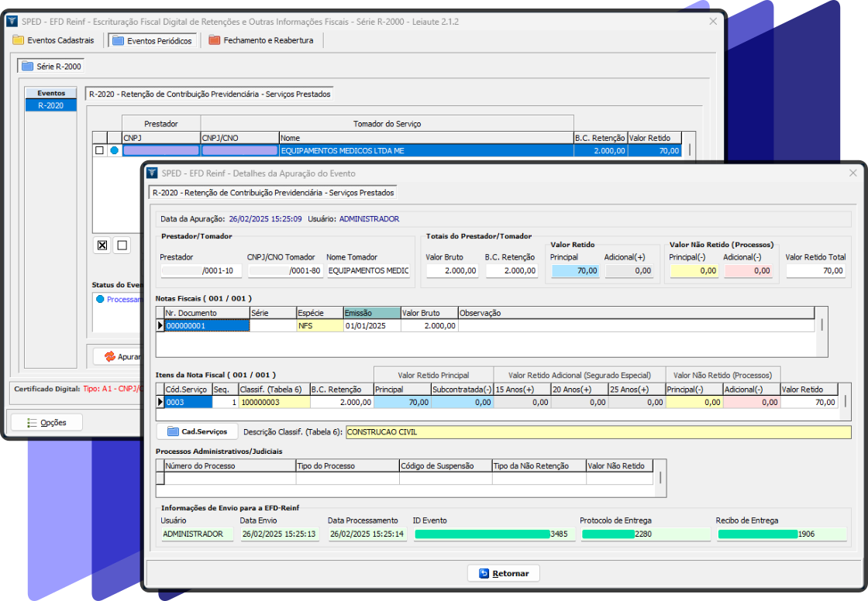Click the orange Apurar refresh icon
Viewport: 868px width, 601px height.
tap(109, 356)
